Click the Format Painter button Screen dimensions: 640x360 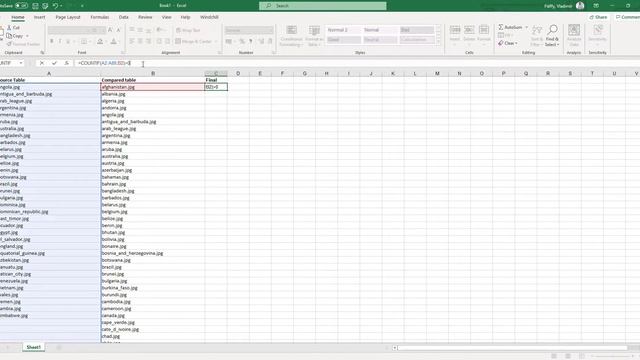[23, 44]
